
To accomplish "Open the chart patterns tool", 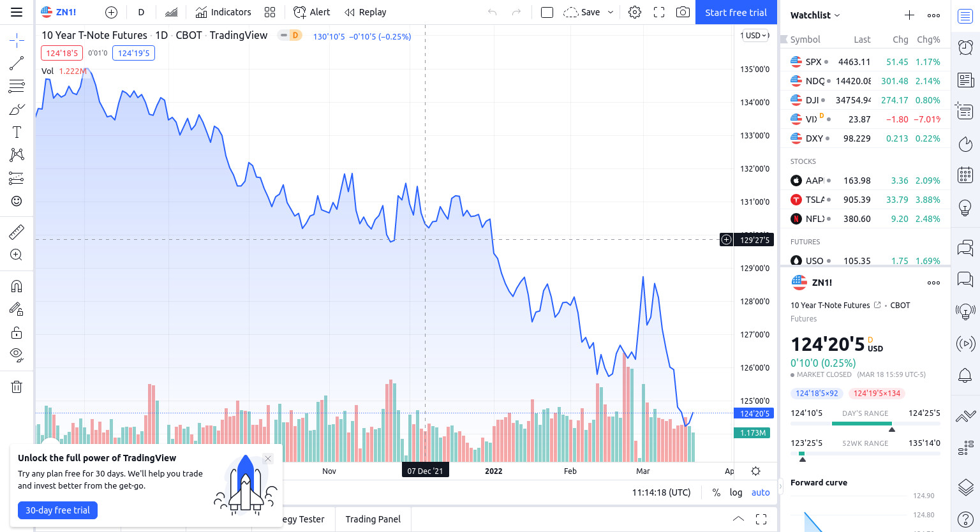I will click(x=17, y=155).
